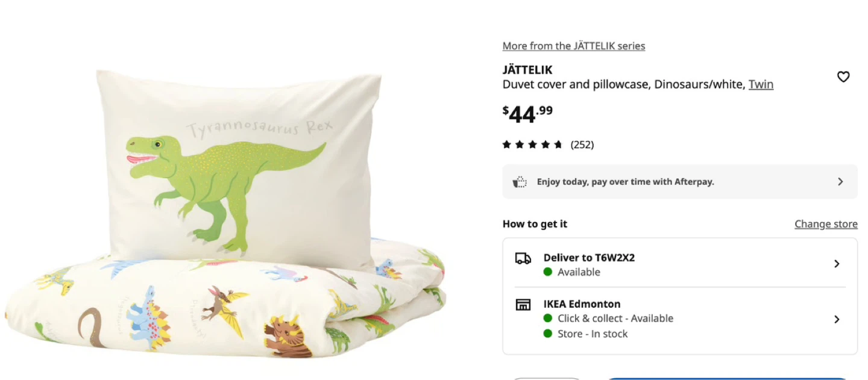Expand IKEA Edmonton store details chevron
The width and height of the screenshot is (868, 380).
(x=837, y=319)
